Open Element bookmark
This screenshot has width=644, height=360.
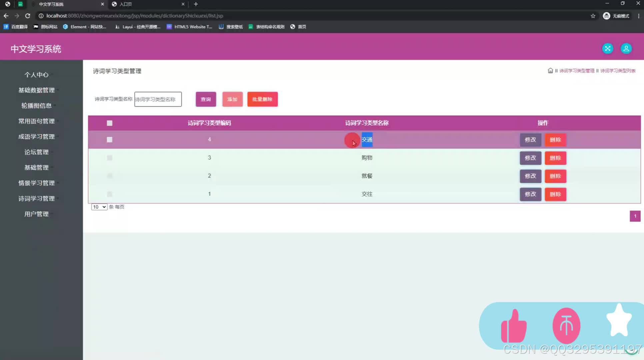click(x=85, y=27)
